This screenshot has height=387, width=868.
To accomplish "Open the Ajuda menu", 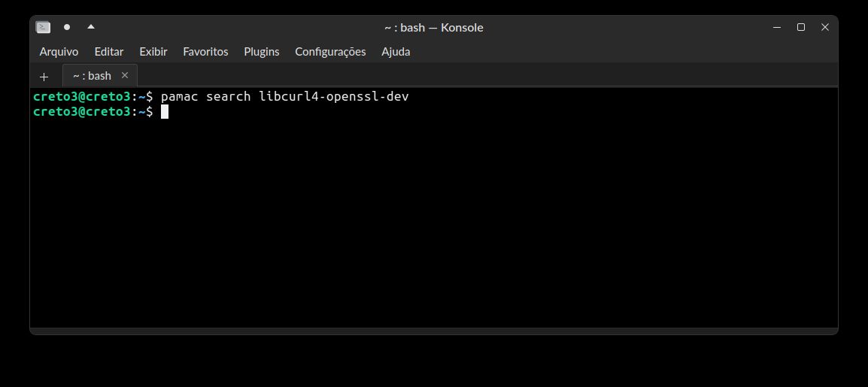I will (396, 51).
